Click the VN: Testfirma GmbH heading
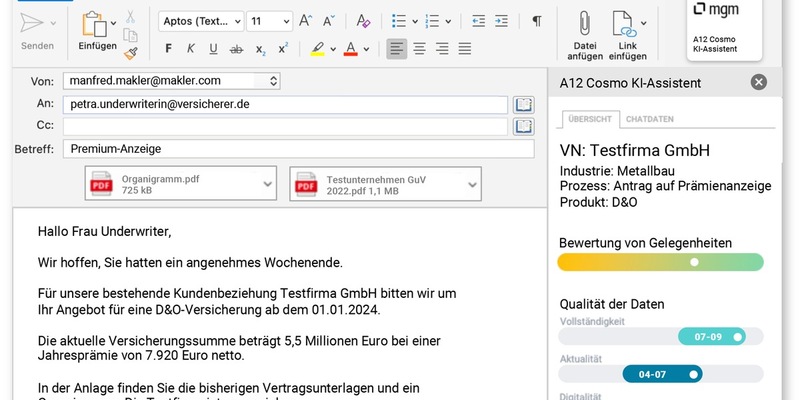The height and width of the screenshot is (400, 800). pos(635,151)
